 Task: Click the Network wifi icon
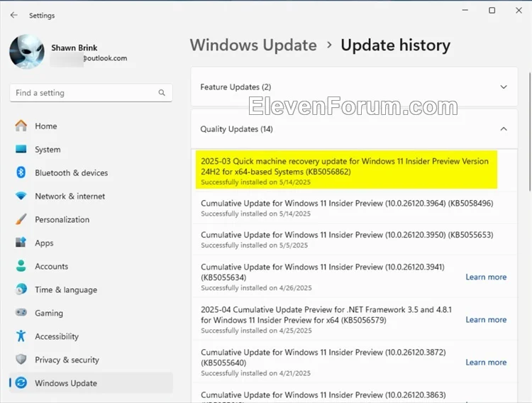(x=21, y=196)
